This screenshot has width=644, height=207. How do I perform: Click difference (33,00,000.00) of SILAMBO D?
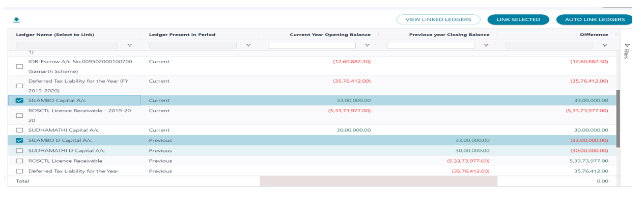coord(590,140)
